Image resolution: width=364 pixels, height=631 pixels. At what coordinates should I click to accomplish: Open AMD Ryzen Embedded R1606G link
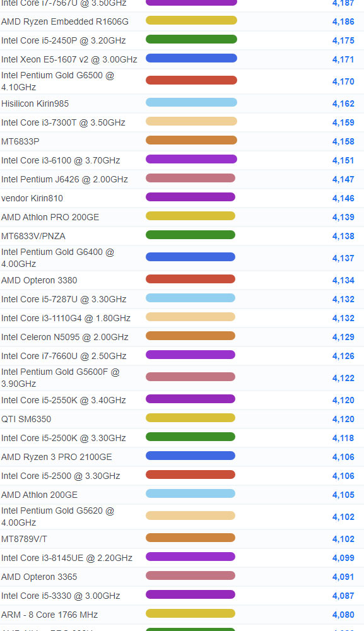click(65, 21)
